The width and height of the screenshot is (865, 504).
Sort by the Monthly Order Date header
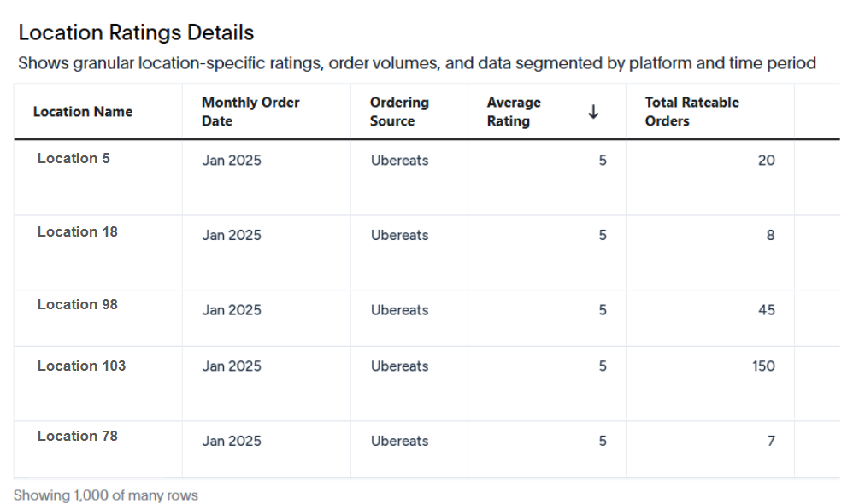click(250, 112)
